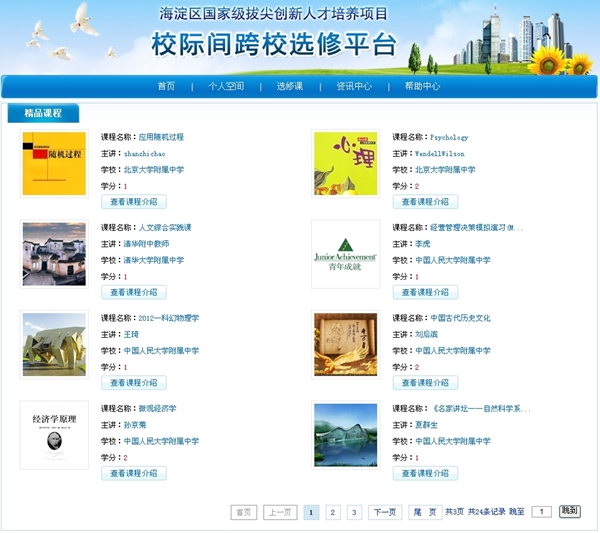Click the Junior Achievement 青年成就 thumbnail
Viewport: 600px width, 533px height.
coord(346,254)
